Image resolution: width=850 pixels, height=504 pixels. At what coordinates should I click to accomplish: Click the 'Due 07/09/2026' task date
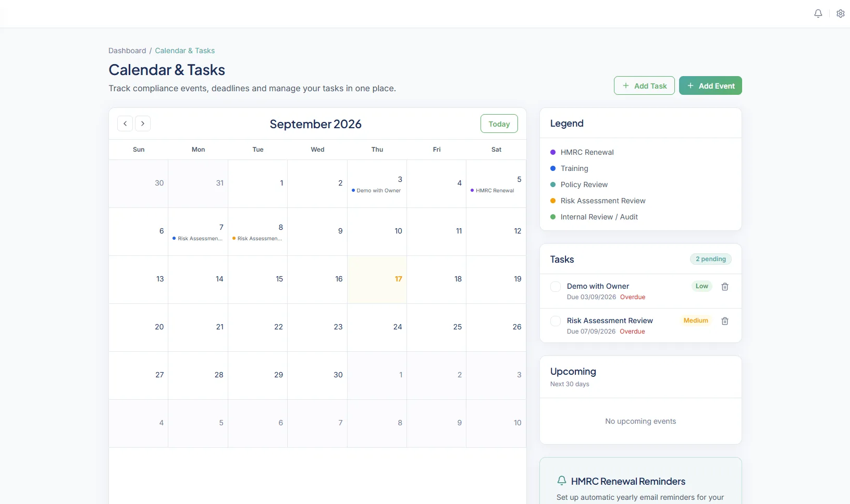[591, 331]
